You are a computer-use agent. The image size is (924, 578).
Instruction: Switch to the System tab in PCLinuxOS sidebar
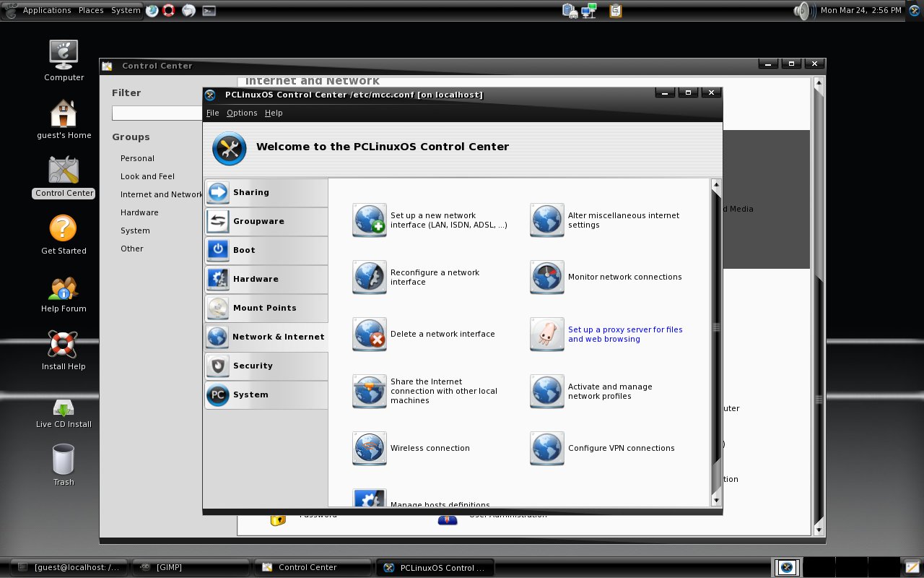(x=266, y=395)
